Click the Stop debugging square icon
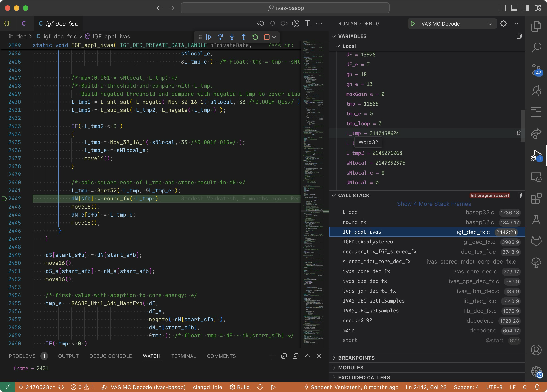The image size is (547, 392). (x=267, y=37)
